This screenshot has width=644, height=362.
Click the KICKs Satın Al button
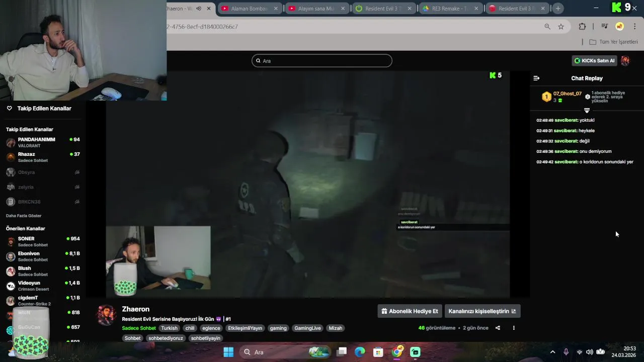(x=595, y=61)
